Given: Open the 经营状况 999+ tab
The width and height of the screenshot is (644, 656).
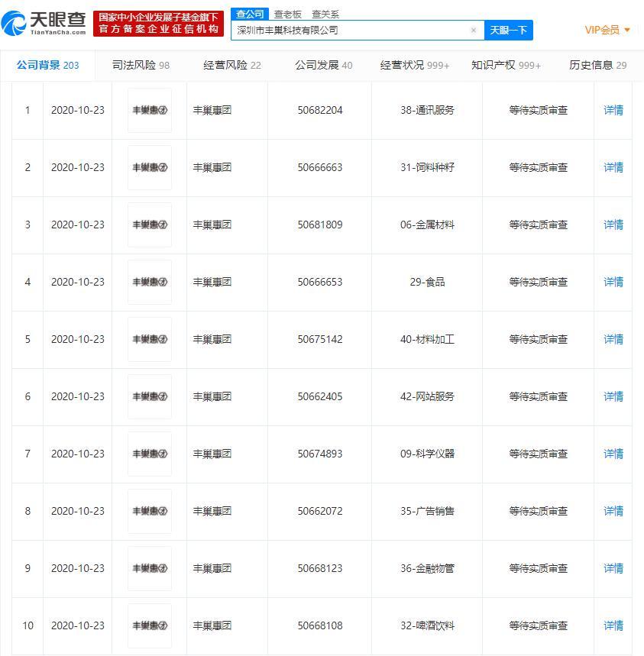Looking at the screenshot, I should 414,65.
